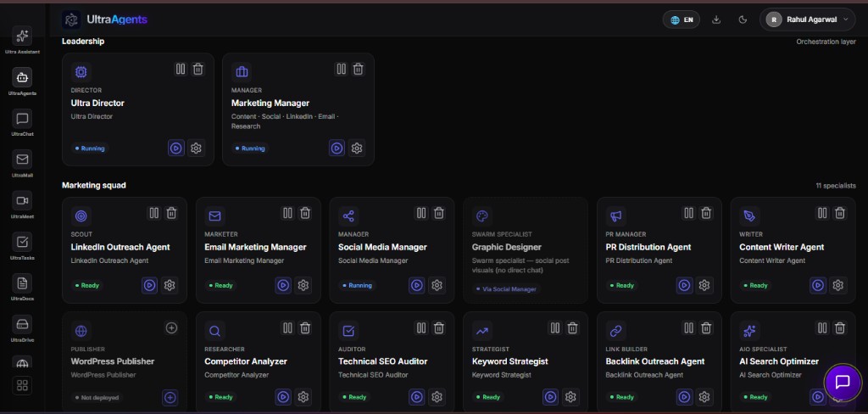The height and width of the screenshot is (414, 868).
Task: Toggle dark mode moon icon
Action: click(743, 20)
